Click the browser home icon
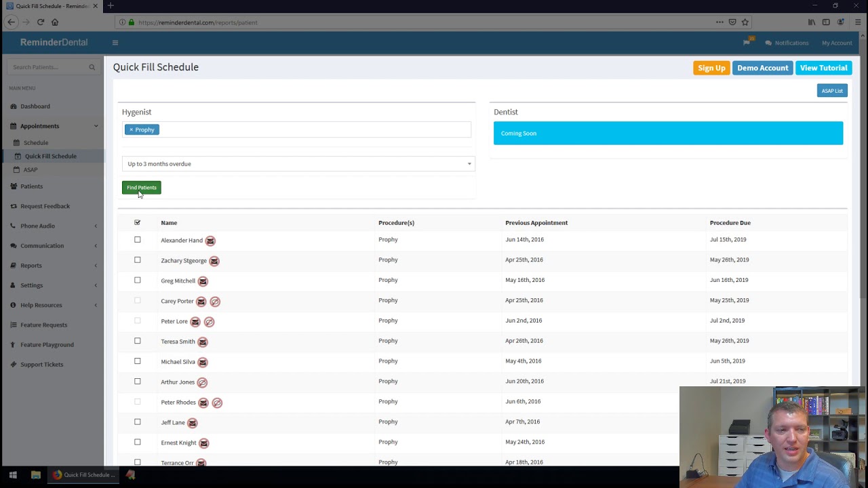 [55, 22]
